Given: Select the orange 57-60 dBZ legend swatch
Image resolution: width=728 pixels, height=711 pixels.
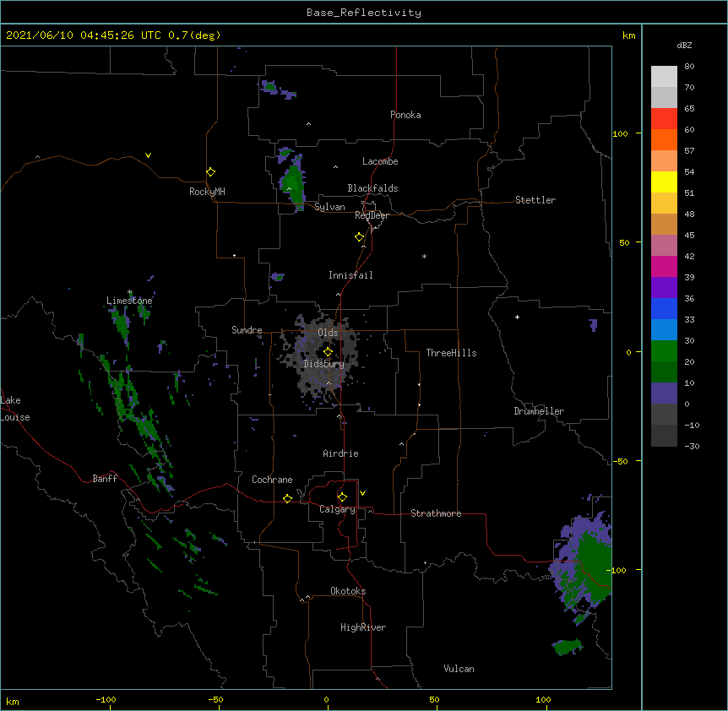Looking at the screenshot, I should [x=664, y=140].
